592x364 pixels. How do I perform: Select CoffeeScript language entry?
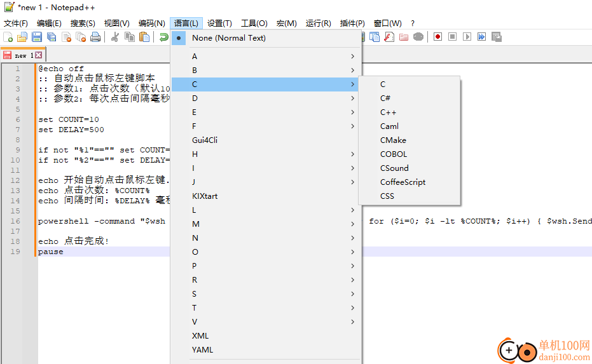coord(410,182)
